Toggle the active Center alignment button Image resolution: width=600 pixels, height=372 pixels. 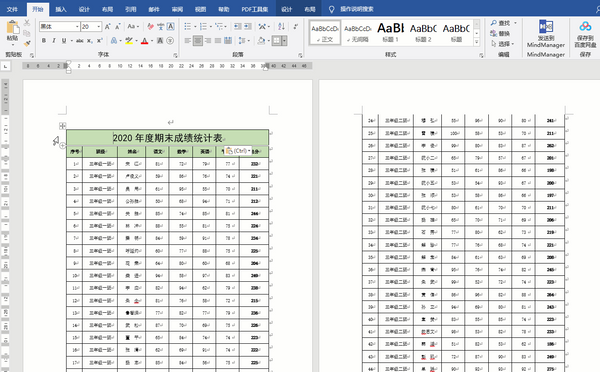[x=197, y=41]
